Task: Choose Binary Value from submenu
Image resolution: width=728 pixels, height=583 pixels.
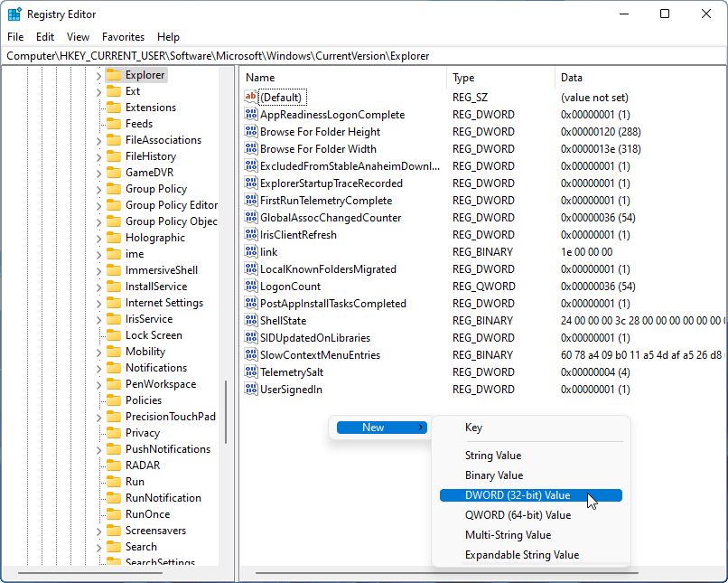Action: tap(531, 475)
